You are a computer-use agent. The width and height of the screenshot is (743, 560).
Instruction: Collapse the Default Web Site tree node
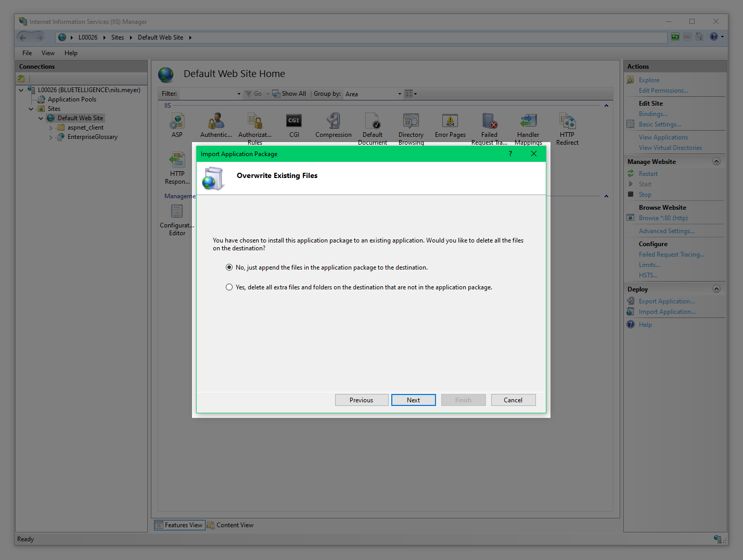[x=41, y=118]
